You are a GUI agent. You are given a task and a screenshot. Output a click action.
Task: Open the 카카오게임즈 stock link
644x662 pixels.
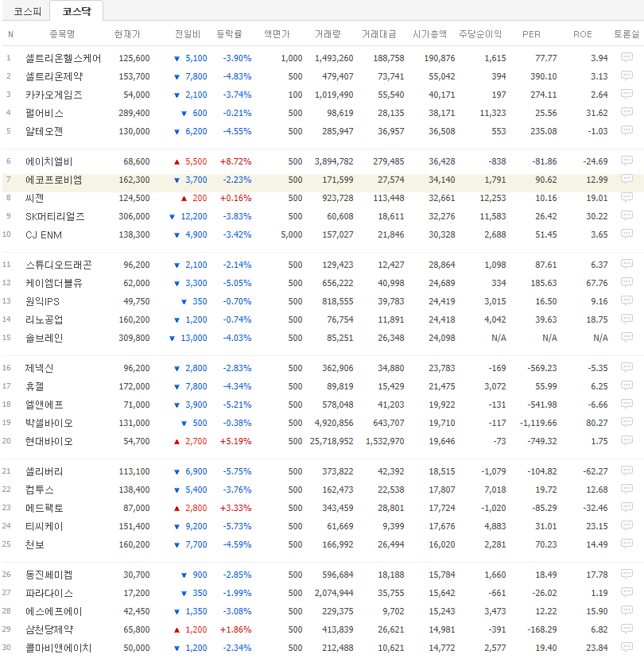point(54,95)
